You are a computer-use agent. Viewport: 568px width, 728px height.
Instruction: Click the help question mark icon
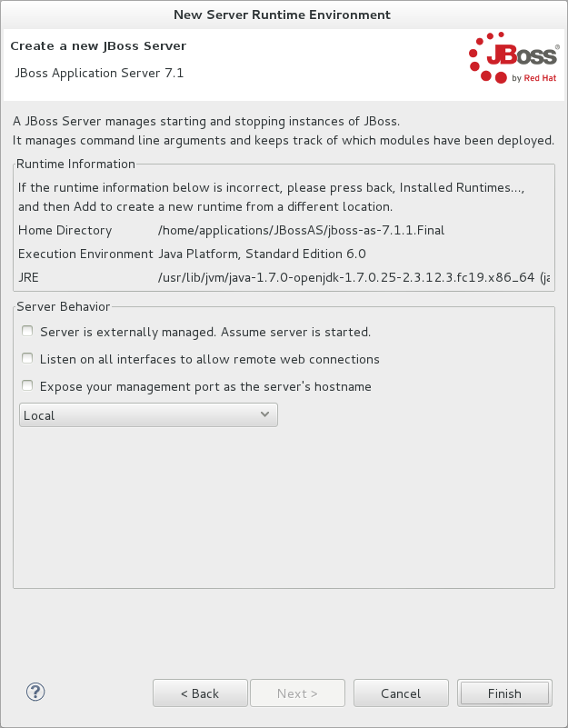click(x=36, y=693)
